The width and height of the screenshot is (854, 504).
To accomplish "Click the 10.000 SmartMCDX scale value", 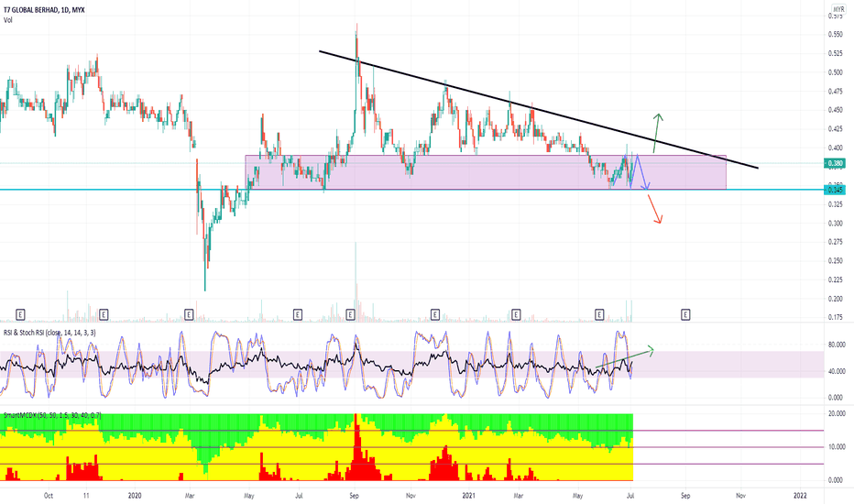I will pyautogui.click(x=837, y=447).
